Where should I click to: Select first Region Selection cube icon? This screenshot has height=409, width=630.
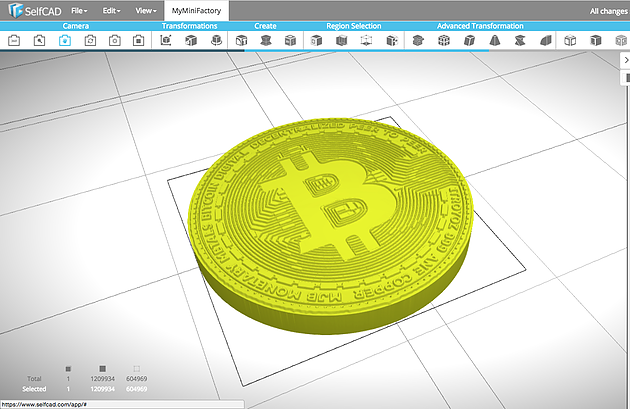316,40
